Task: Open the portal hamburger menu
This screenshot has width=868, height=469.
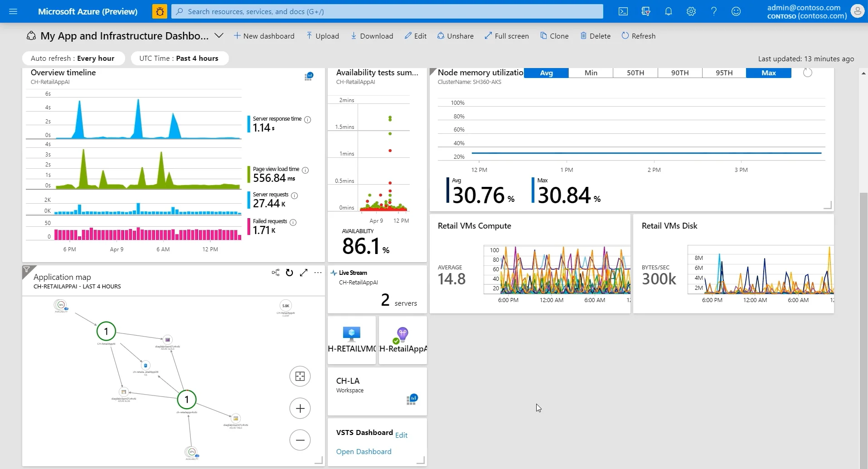Action: coord(13,11)
